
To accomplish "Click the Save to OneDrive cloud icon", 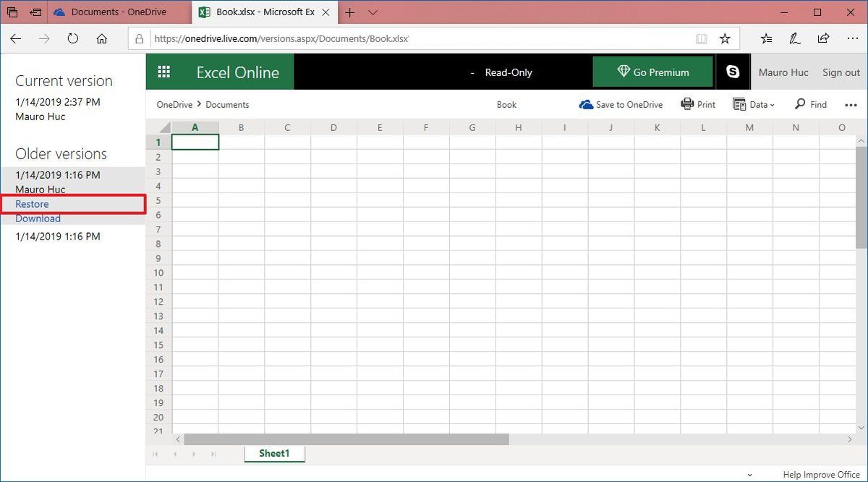I will (587, 104).
